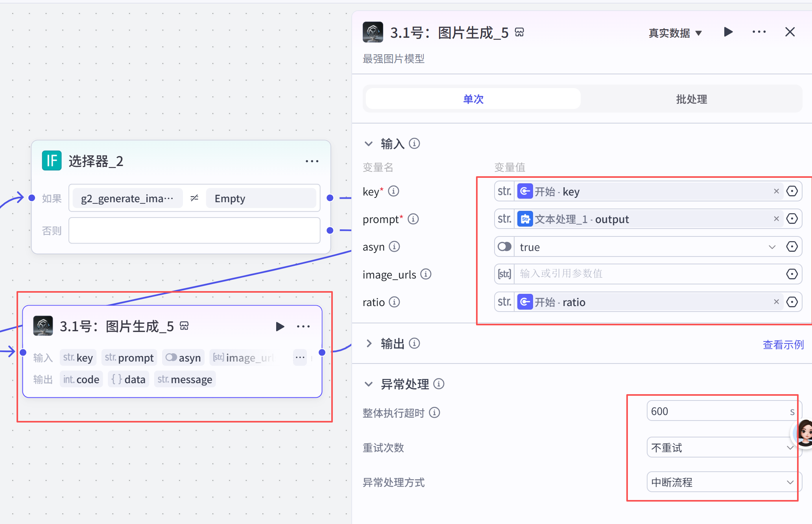Image resolution: width=812 pixels, height=524 pixels.
Task: Run the 图片生成_5 node on canvas
Action: coord(280,326)
